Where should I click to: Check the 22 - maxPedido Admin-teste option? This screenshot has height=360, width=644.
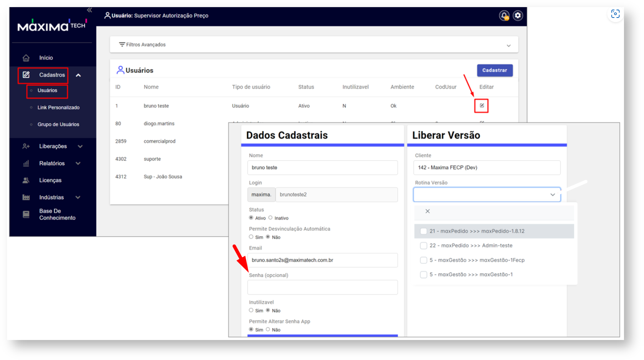pos(423,246)
